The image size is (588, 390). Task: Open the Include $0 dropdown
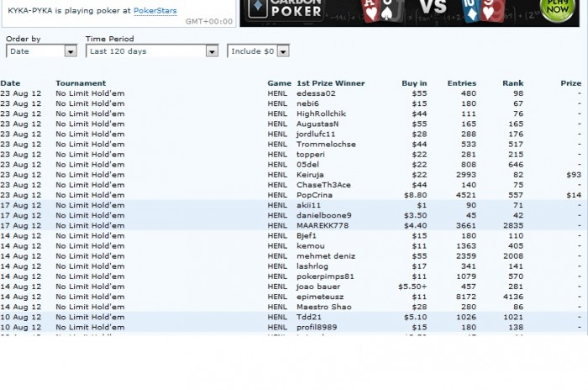[x=258, y=51]
